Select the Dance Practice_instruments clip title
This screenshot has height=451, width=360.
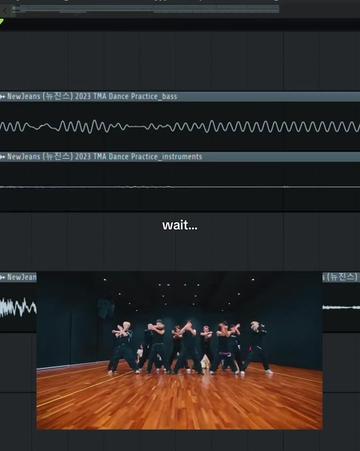click(105, 157)
